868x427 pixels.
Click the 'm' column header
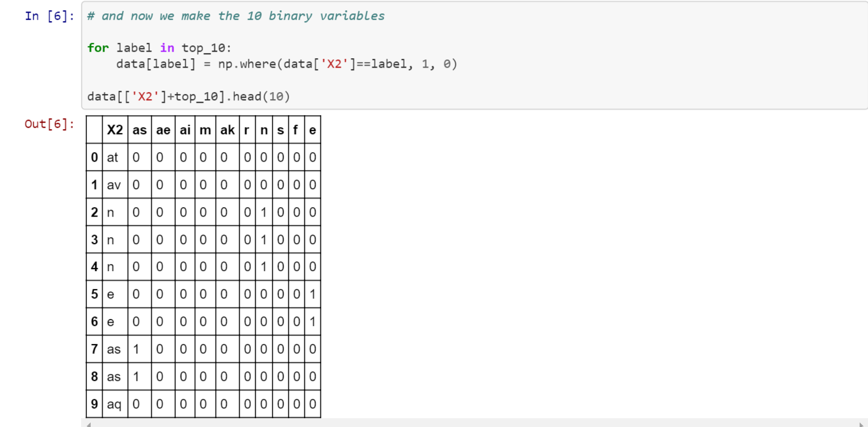tap(205, 130)
